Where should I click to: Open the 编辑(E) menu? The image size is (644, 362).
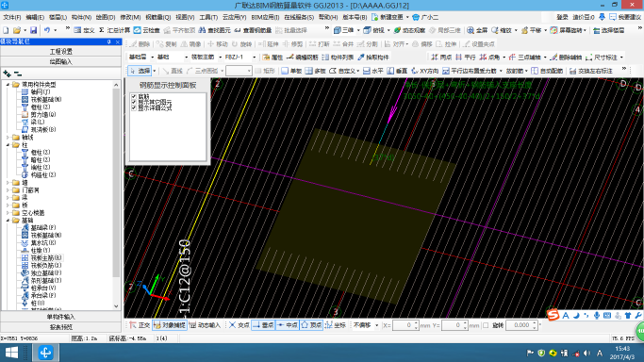click(35, 17)
